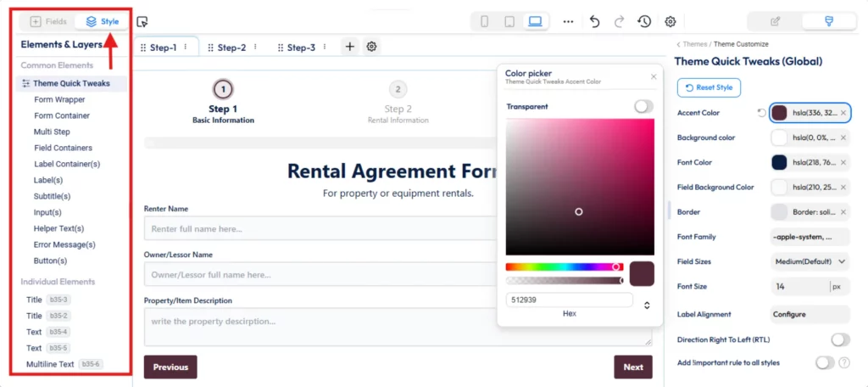Switch to desktop preview icon
Image resolution: width=868 pixels, height=387 pixels.
point(535,22)
